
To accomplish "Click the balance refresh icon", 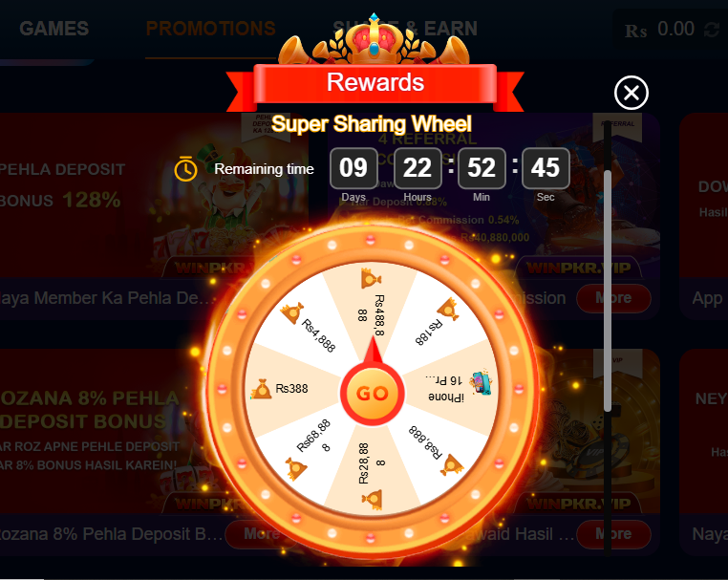I will pos(711,31).
